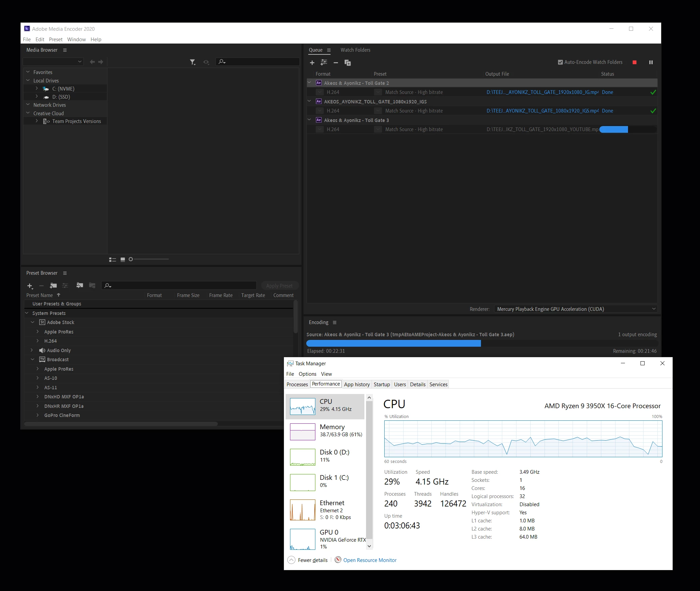Screen dimensions: 700x591
Task: Click the Remove minus icon in Queue toolbar
Action: click(336, 63)
